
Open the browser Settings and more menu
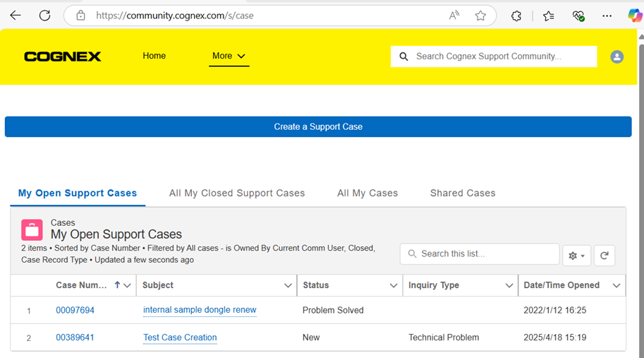coord(607,16)
